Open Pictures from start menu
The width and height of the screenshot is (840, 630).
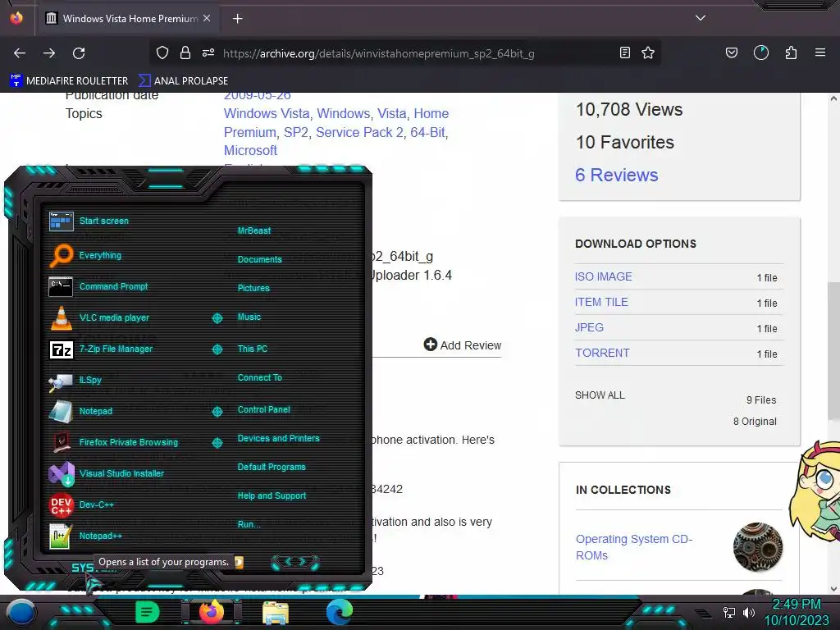click(x=253, y=288)
